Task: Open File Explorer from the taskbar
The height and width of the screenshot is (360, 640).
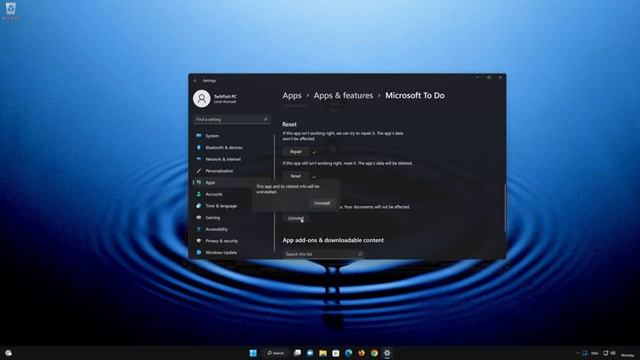Action: click(323, 353)
